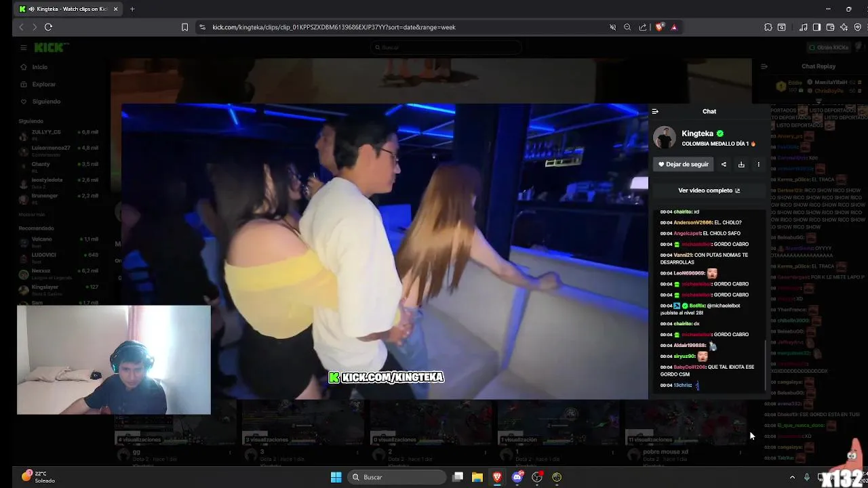Reload the page with the refresh icon
Image resolution: width=868 pixels, height=488 pixels.
(x=48, y=27)
